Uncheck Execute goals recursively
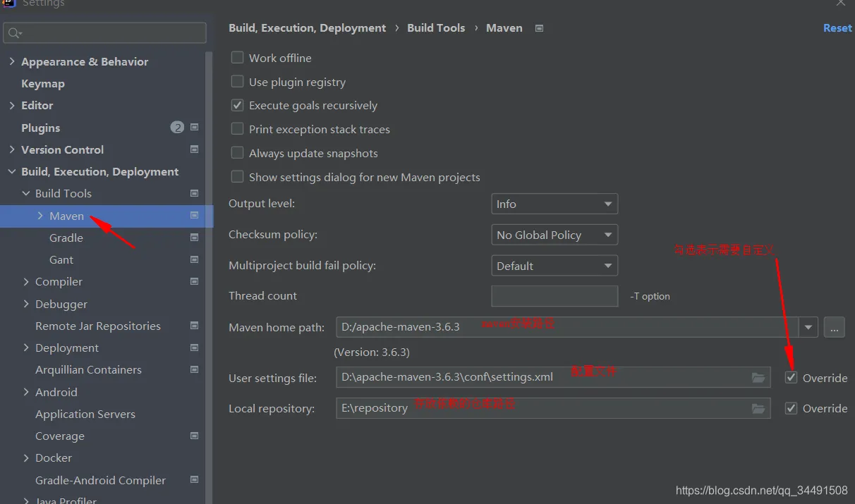 pos(237,105)
